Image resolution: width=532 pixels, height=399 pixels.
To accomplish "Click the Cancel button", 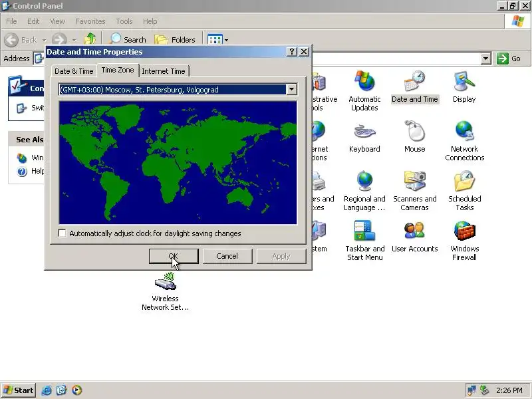I will 227,256.
